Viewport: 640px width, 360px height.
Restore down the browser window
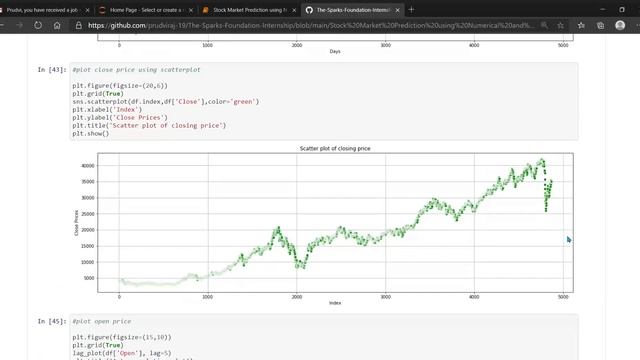[x=622, y=9]
